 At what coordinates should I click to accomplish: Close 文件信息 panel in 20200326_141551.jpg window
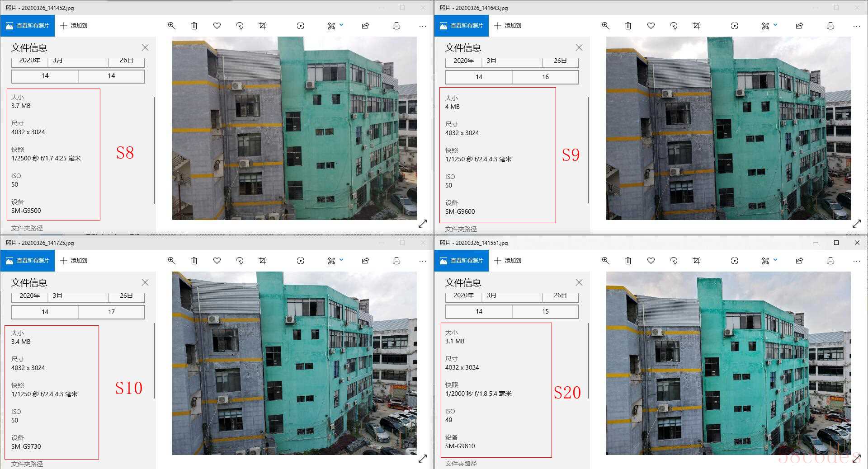pos(579,282)
